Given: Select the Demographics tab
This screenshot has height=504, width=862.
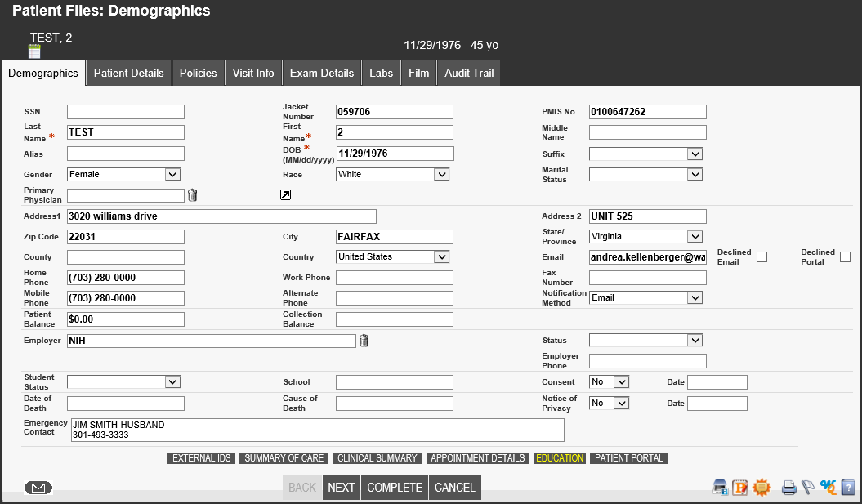Looking at the screenshot, I should 42,73.
